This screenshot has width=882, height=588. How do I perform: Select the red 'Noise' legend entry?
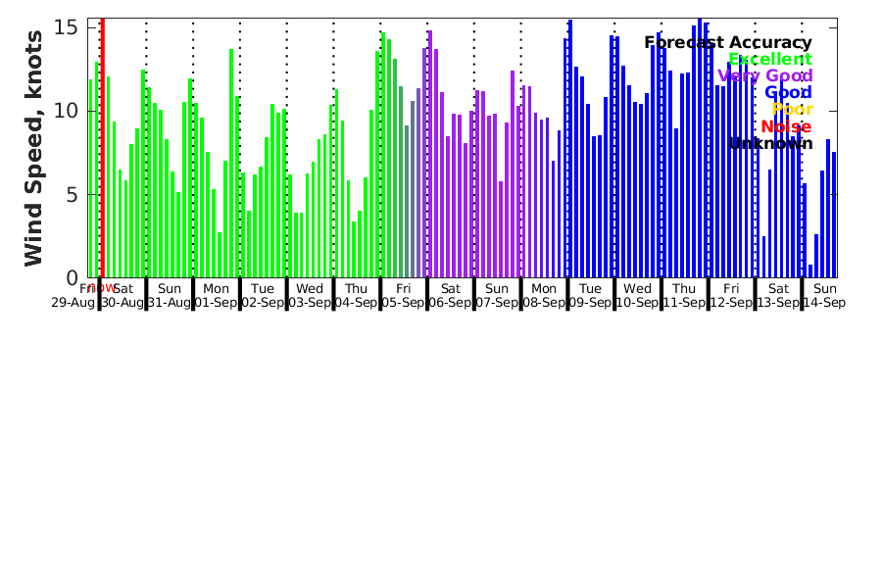[x=786, y=126]
